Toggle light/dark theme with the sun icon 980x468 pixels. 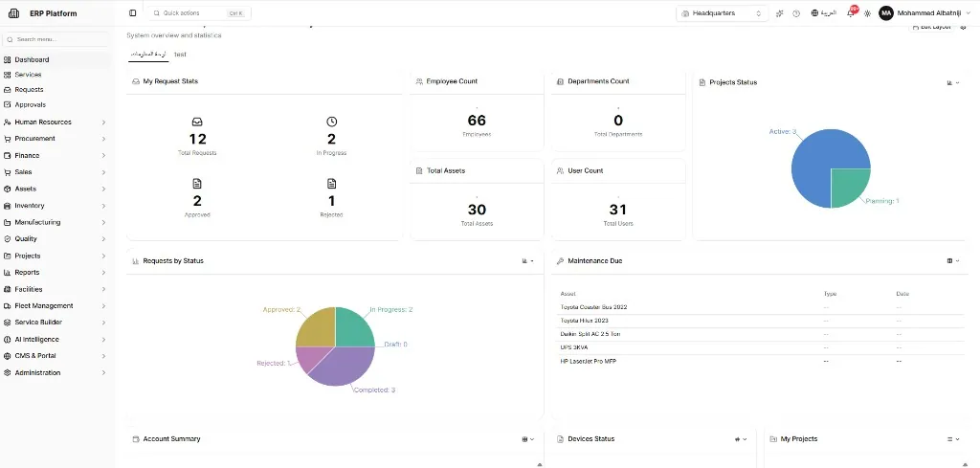tap(867, 13)
